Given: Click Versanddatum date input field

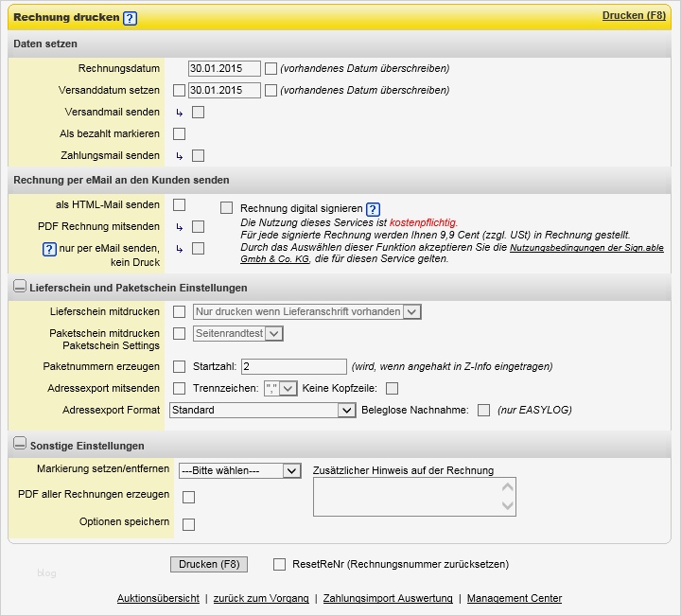Looking at the screenshot, I should click(224, 90).
